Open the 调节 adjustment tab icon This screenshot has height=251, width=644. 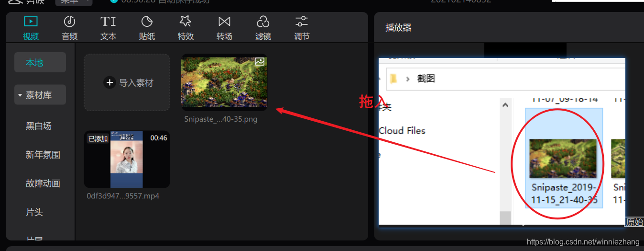coord(301,21)
